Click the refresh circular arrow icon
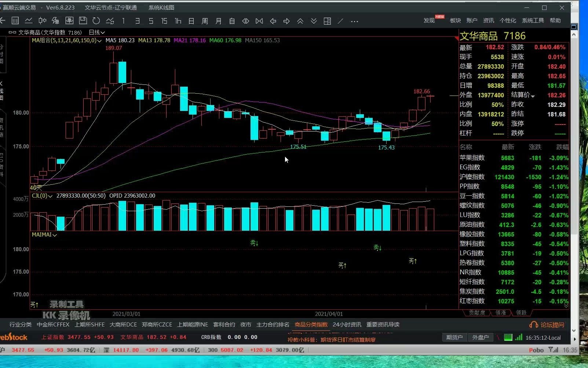 pyautogui.click(x=96, y=21)
